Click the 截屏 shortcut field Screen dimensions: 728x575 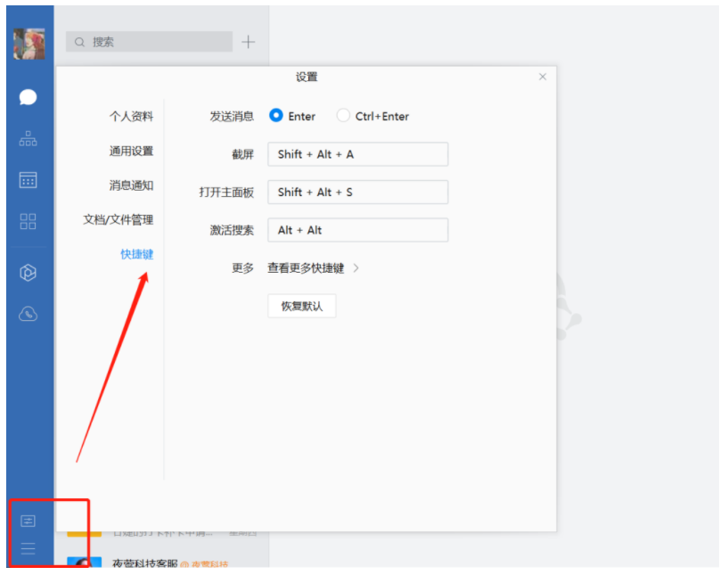358,154
